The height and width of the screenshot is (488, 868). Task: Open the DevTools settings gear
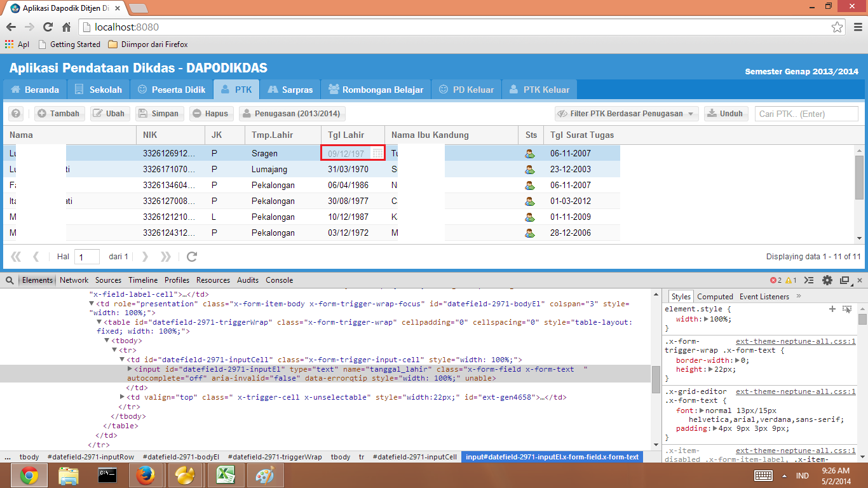827,280
